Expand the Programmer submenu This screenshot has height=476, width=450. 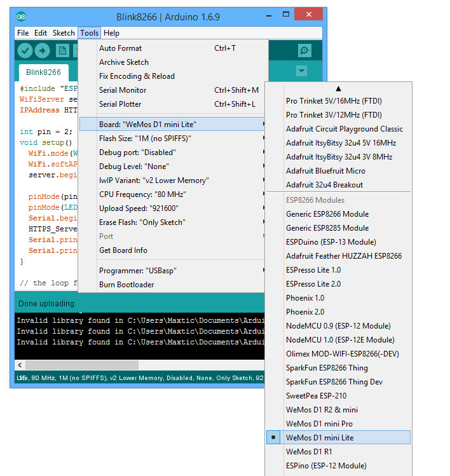pos(172,271)
